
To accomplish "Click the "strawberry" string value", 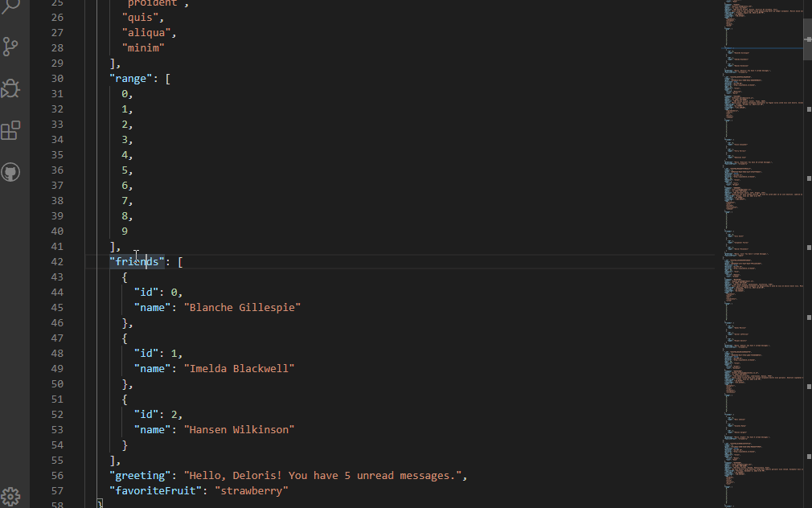I will 251,491.
